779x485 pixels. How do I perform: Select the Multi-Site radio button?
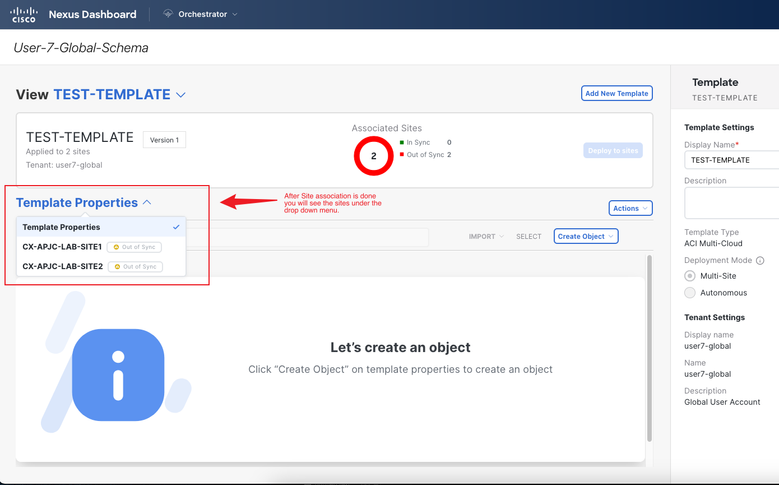click(690, 276)
